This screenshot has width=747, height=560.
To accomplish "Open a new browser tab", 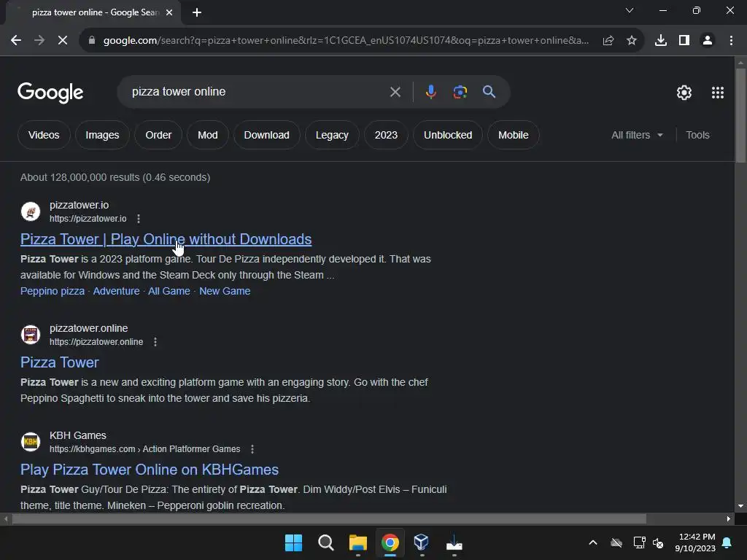I will coord(197,12).
